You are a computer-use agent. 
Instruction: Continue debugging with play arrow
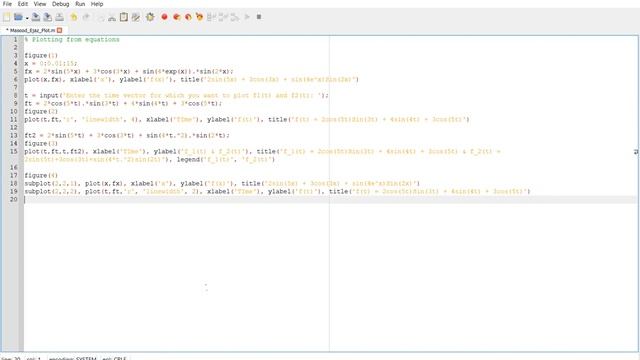pos(247,17)
